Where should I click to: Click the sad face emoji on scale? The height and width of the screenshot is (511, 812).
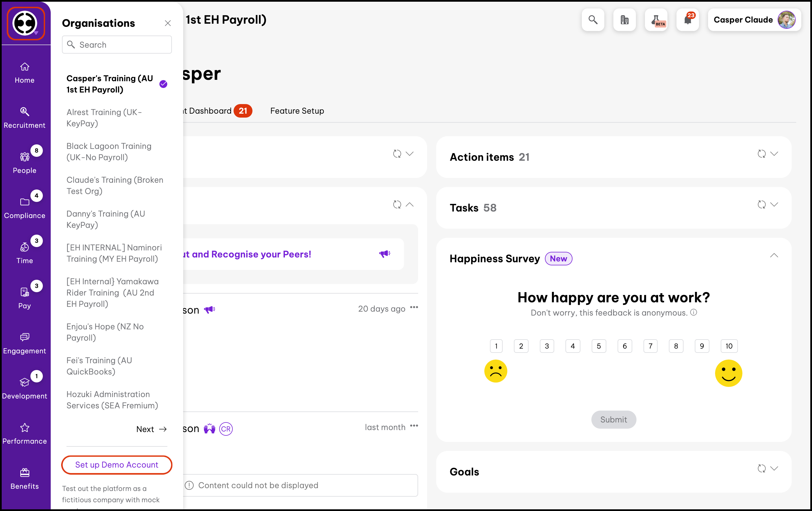coord(495,371)
